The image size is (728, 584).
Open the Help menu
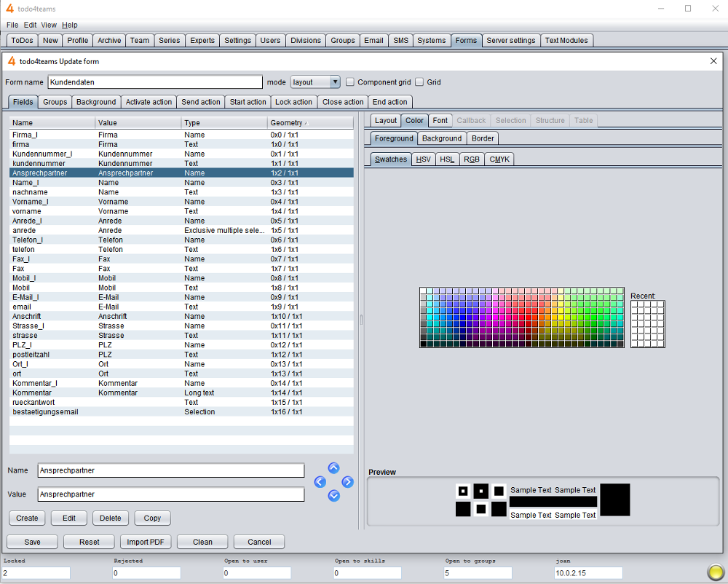point(70,25)
